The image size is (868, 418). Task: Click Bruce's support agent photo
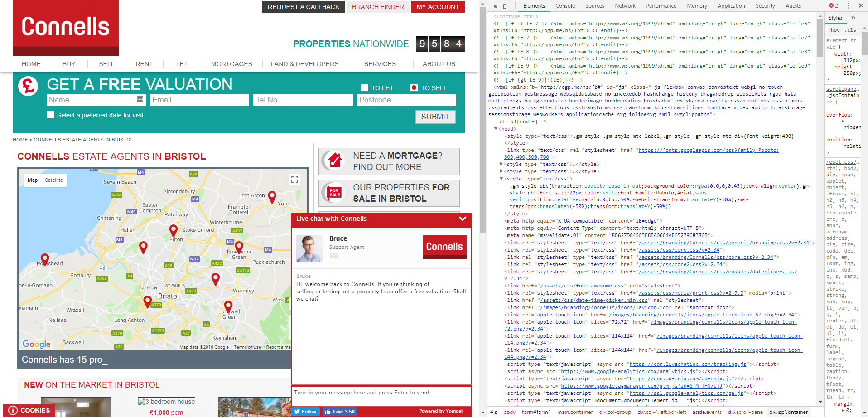309,248
